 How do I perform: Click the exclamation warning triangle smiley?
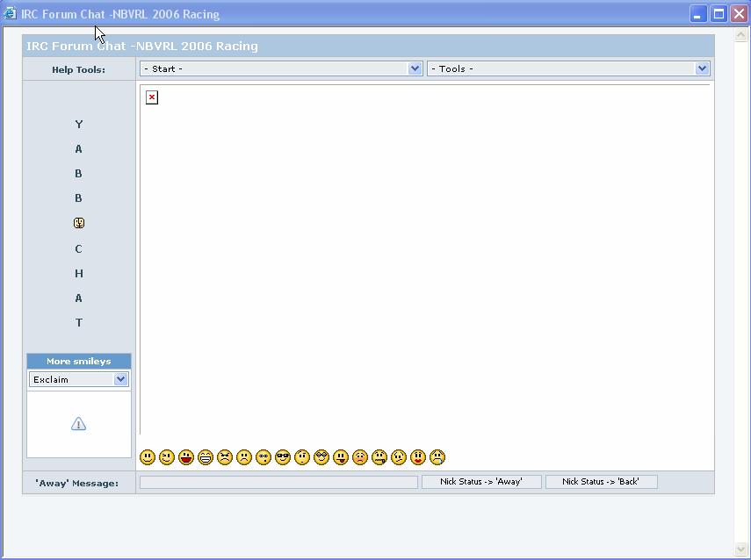coord(78,425)
